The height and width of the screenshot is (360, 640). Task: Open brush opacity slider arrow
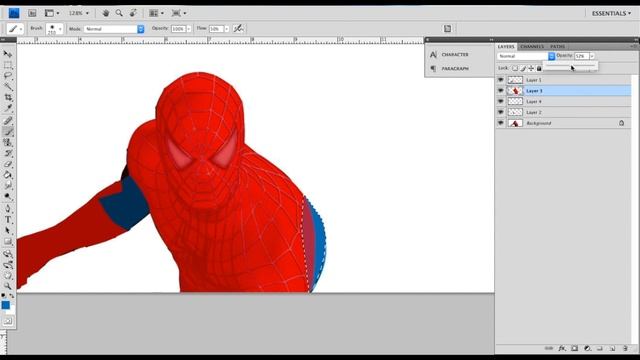tap(188, 29)
